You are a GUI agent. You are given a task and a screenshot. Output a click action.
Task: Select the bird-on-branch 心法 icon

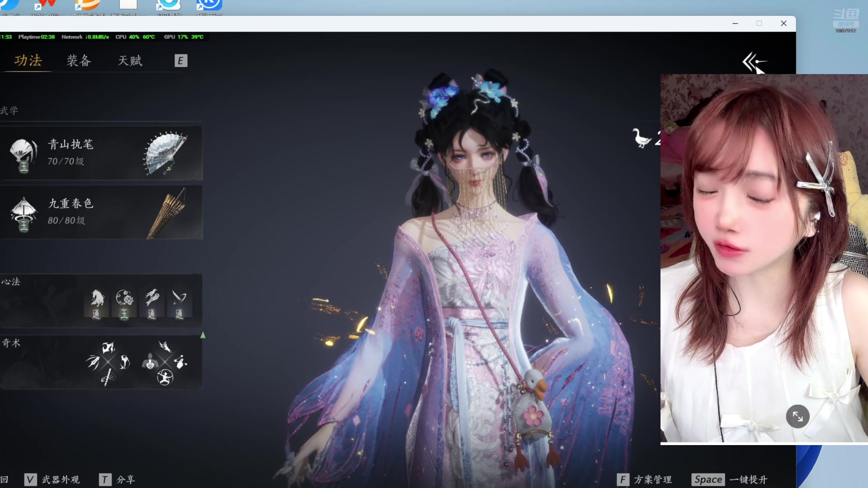(x=152, y=304)
